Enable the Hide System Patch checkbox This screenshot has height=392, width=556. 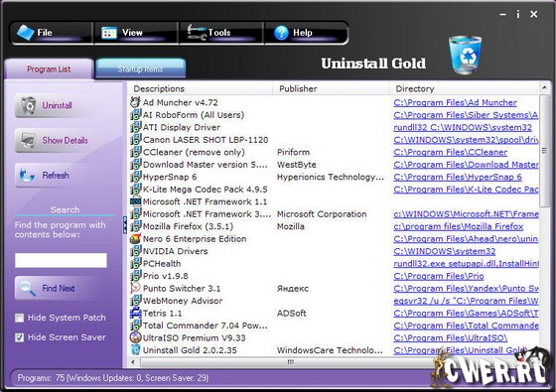pos(20,318)
